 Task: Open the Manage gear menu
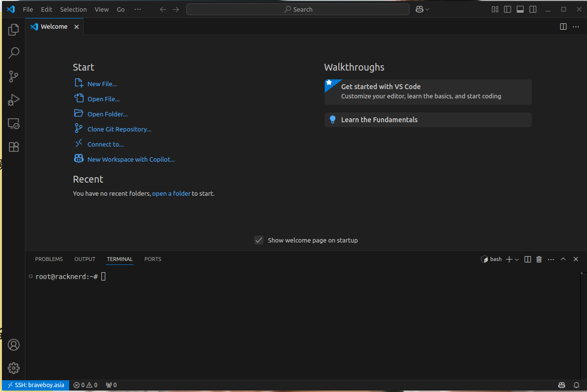13,368
